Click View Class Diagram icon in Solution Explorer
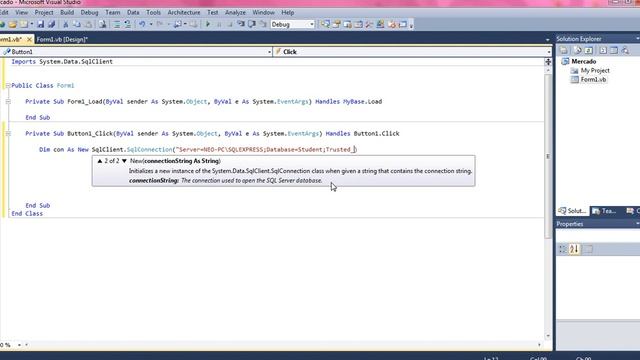640x360 pixels. 625,50
